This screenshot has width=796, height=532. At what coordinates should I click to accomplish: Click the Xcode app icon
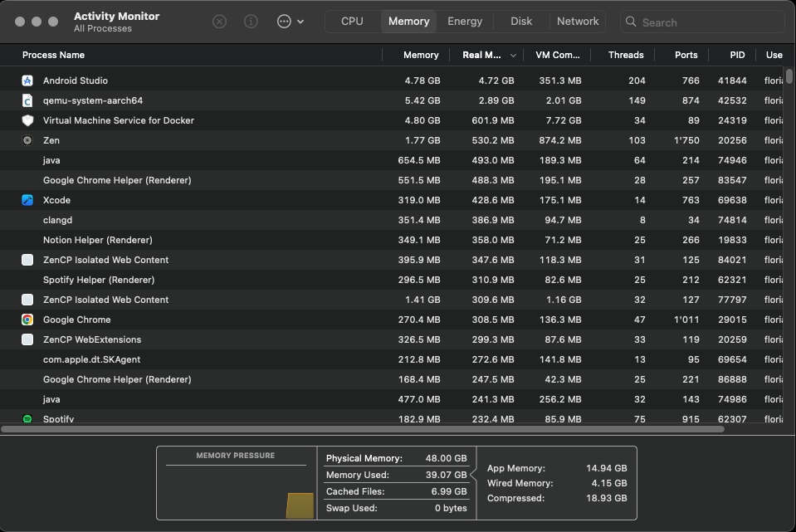(x=27, y=200)
